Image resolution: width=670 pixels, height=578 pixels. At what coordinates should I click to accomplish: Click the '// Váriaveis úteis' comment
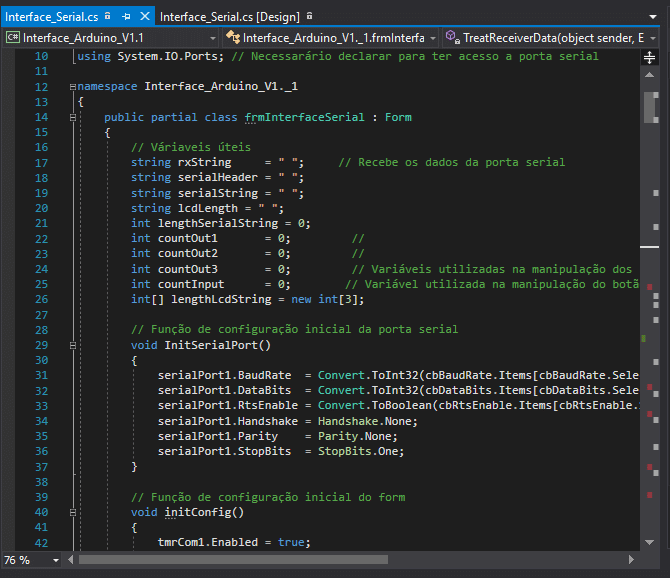point(191,147)
